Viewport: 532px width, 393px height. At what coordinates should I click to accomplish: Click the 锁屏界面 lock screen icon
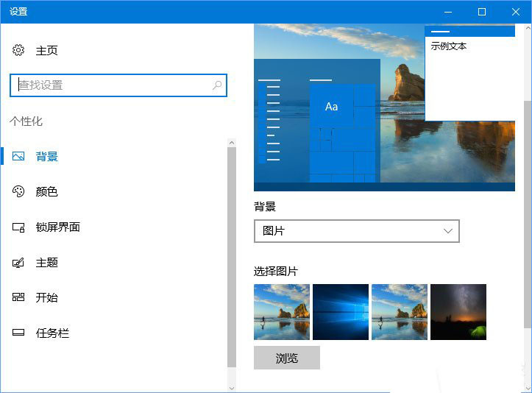(18, 227)
